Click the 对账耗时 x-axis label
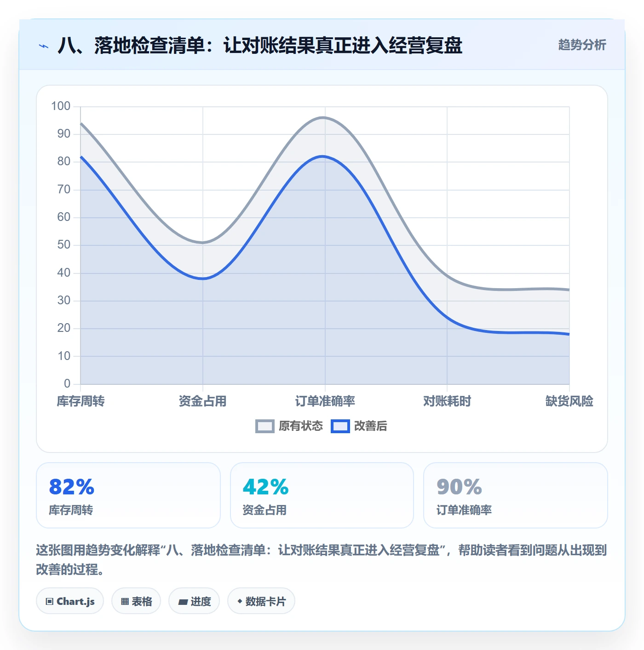644x650 pixels. tap(447, 401)
